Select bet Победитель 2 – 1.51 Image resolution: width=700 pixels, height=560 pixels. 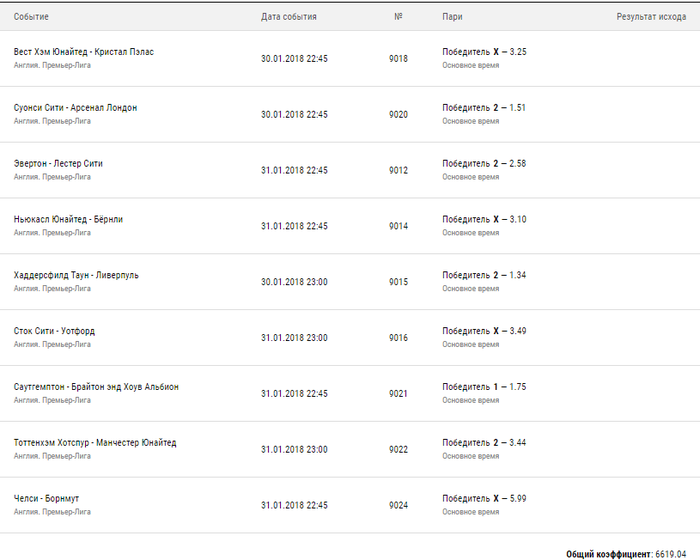[483, 108]
